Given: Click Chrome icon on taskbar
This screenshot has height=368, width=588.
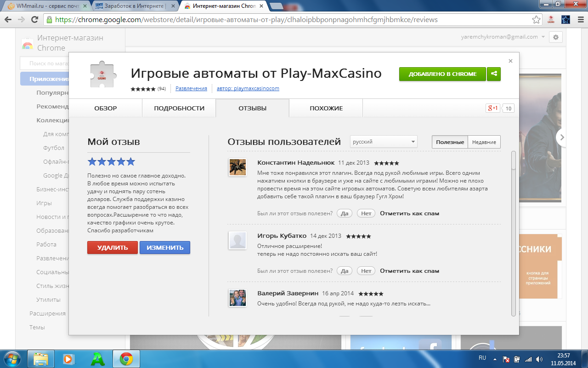Looking at the screenshot, I should (x=126, y=359).
